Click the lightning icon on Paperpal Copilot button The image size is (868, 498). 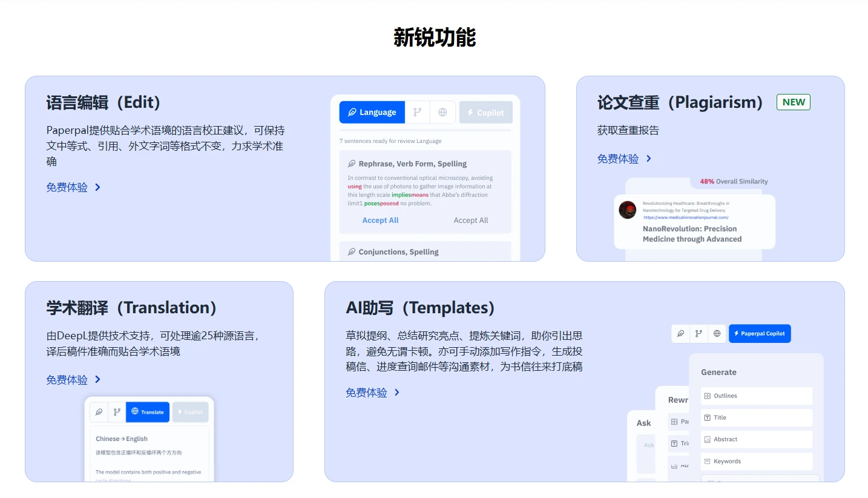click(x=736, y=333)
